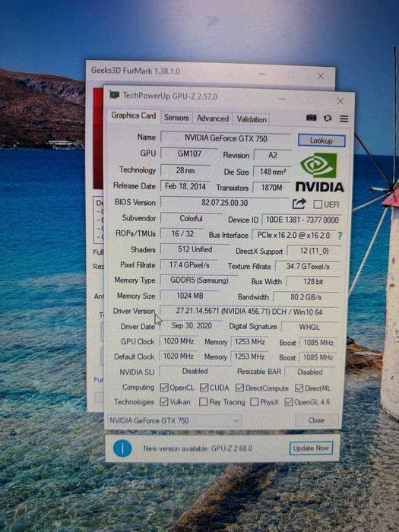Click the GPU-Z title bar app icon
This screenshot has width=399, height=532.
point(115,95)
